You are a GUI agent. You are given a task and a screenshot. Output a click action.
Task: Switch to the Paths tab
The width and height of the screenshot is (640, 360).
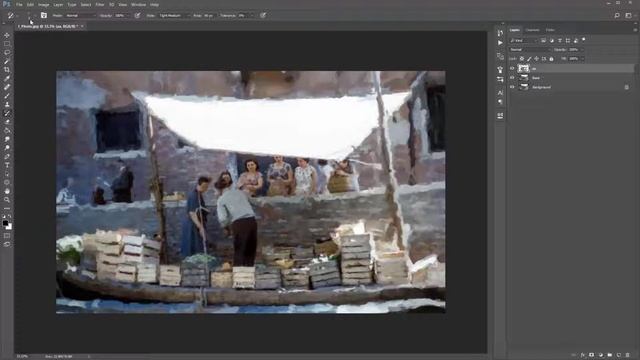(550, 30)
